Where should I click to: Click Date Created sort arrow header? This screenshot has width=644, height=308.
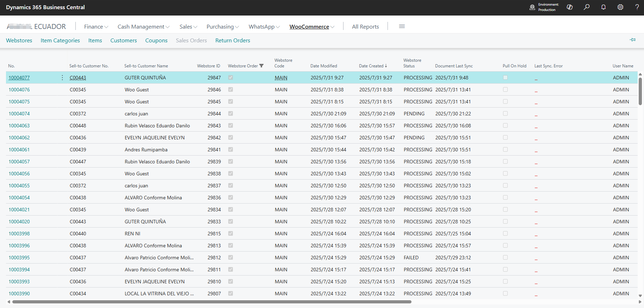(x=373, y=66)
